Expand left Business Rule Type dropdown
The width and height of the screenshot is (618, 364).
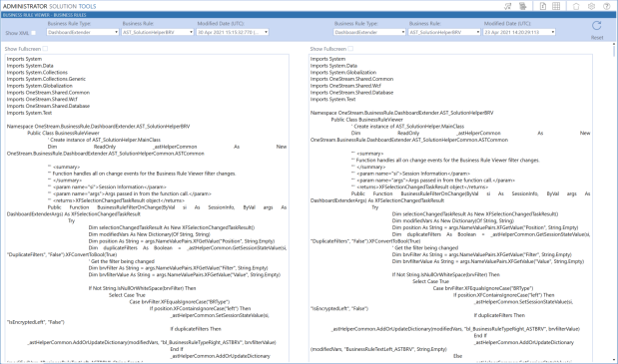(83, 32)
